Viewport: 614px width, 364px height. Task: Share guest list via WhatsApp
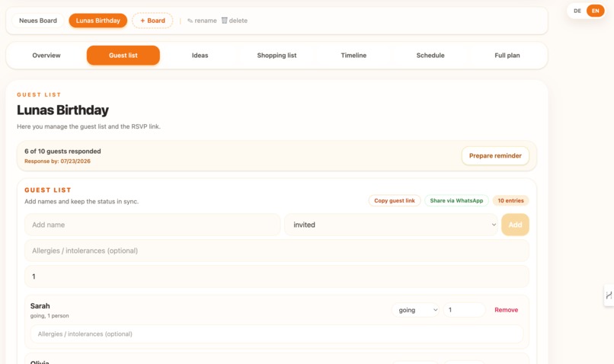pos(456,200)
